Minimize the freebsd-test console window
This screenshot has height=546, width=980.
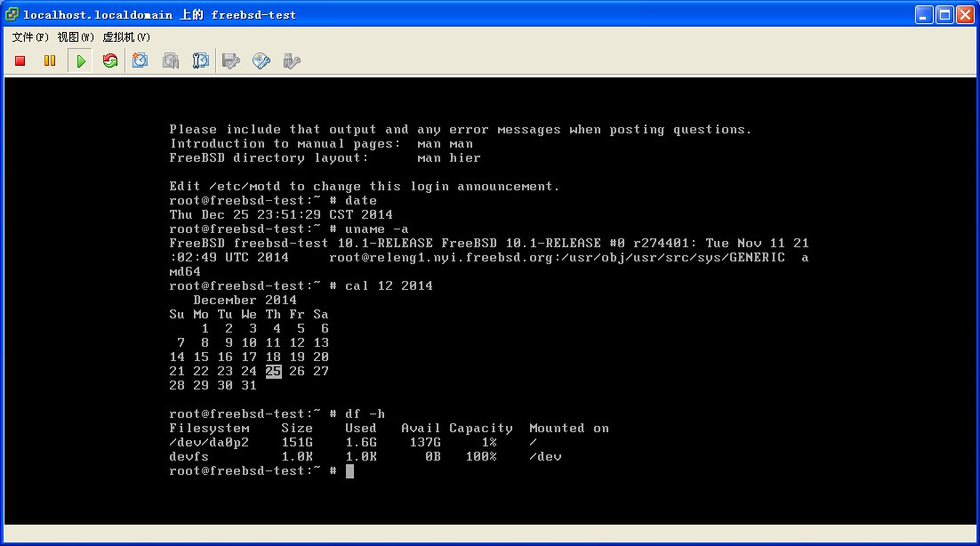pyautogui.click(x=925, y=14)
